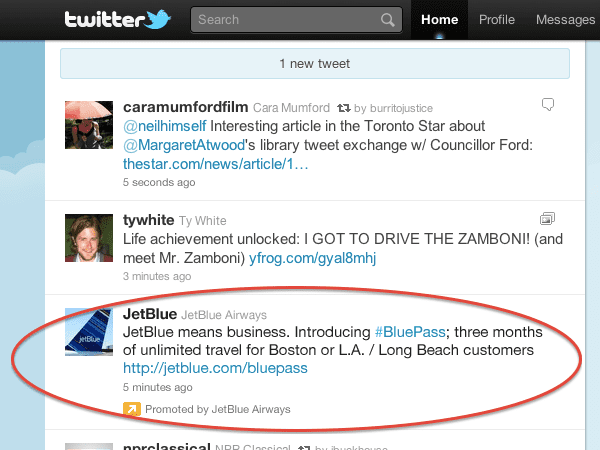Open caramumfordfilm's avatar thumbnail

point(88,126)
